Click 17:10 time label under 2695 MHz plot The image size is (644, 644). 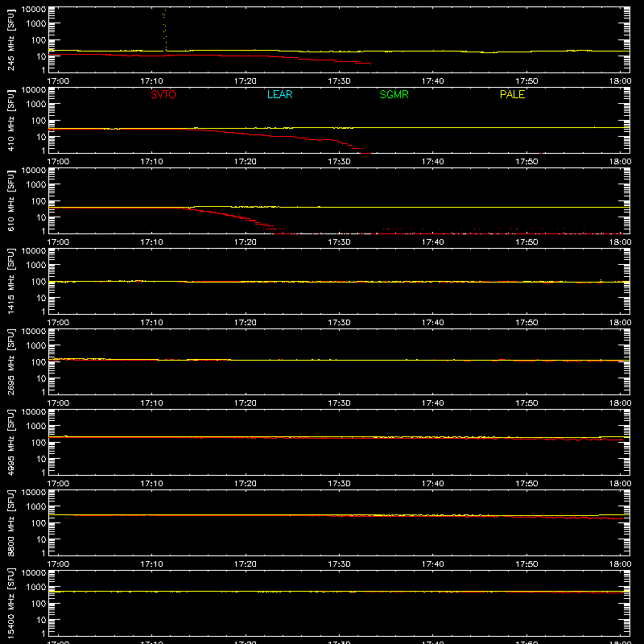point(151,403)
